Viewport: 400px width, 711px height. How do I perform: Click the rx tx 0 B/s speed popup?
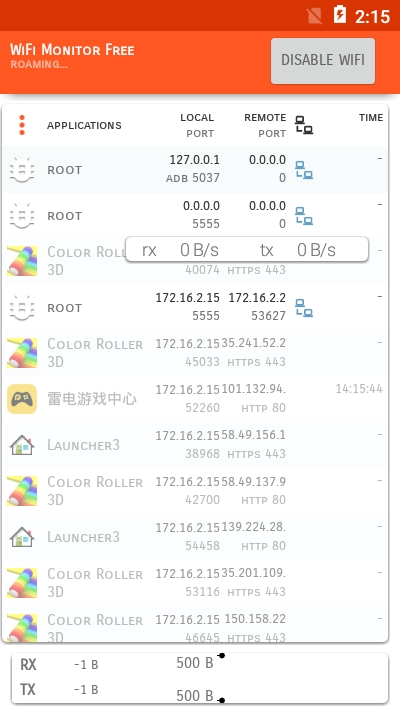click(x=247, y=249)
